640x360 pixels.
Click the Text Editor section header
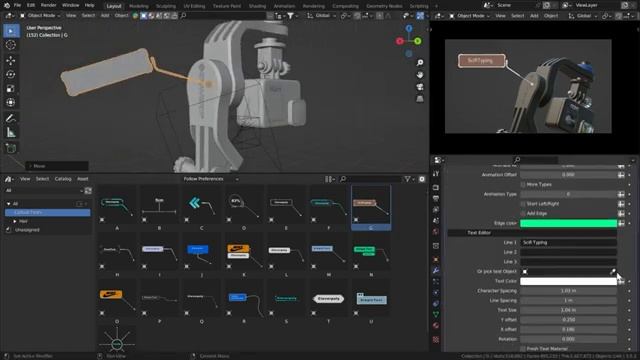point(532,233)
